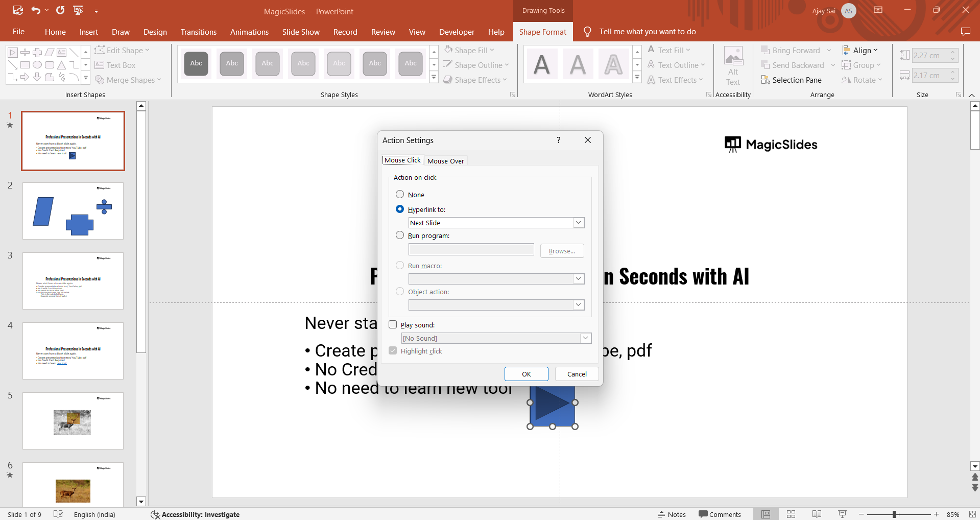Click the Selection Pane icon

click(765, 80)
